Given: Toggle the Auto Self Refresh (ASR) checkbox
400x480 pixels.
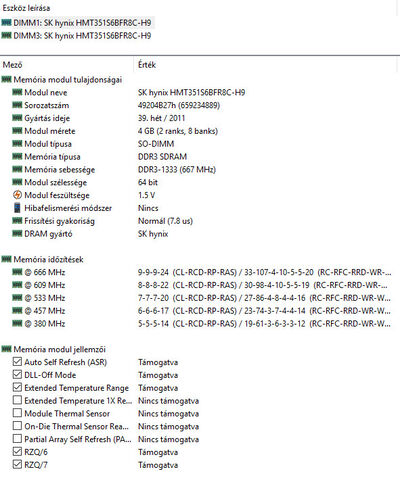Looking at the screenshot, I should 17,362.
